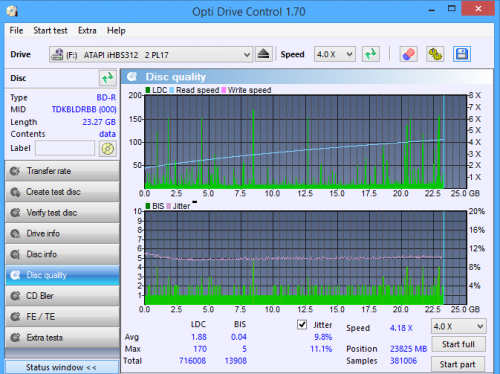Select Disc quality in sidebar
The image size is (500, 374).
[x=62, y=275]
